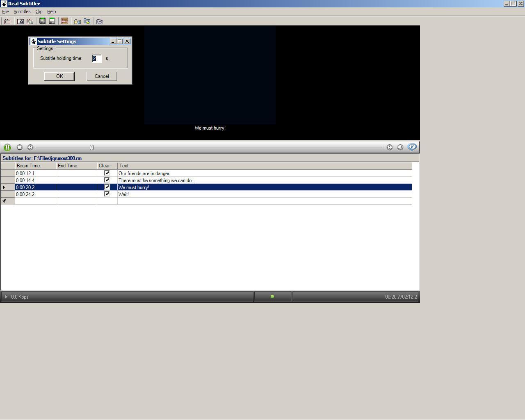The image size is (525, 420).
Task: Click the playback position slider handle
Action: pos(91,147)
